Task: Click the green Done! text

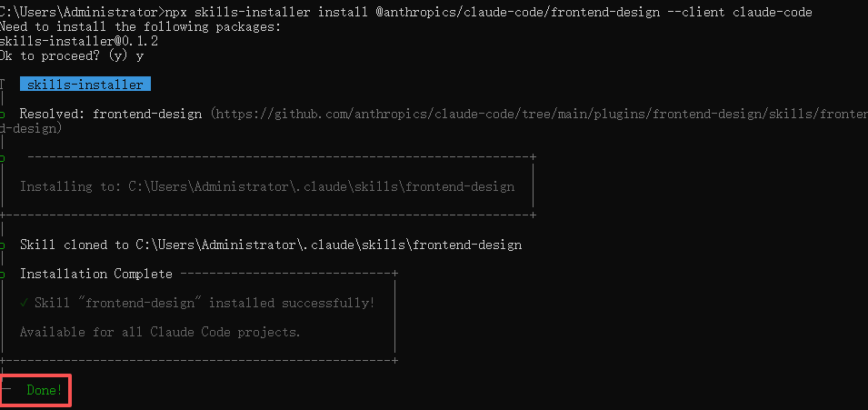Action: (45, 390)
